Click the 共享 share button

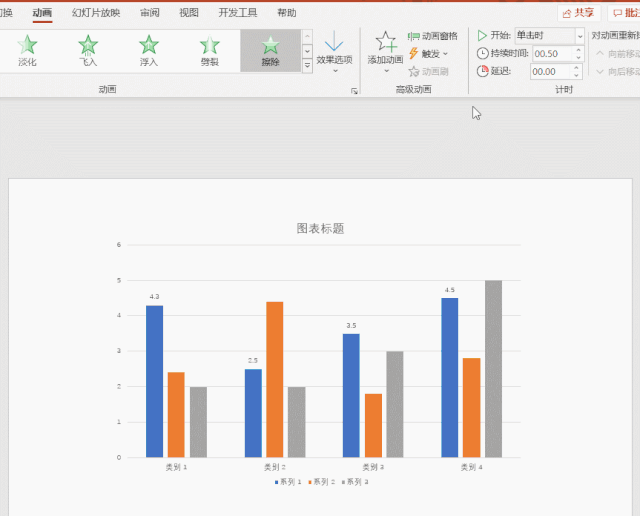click(578, 13)
